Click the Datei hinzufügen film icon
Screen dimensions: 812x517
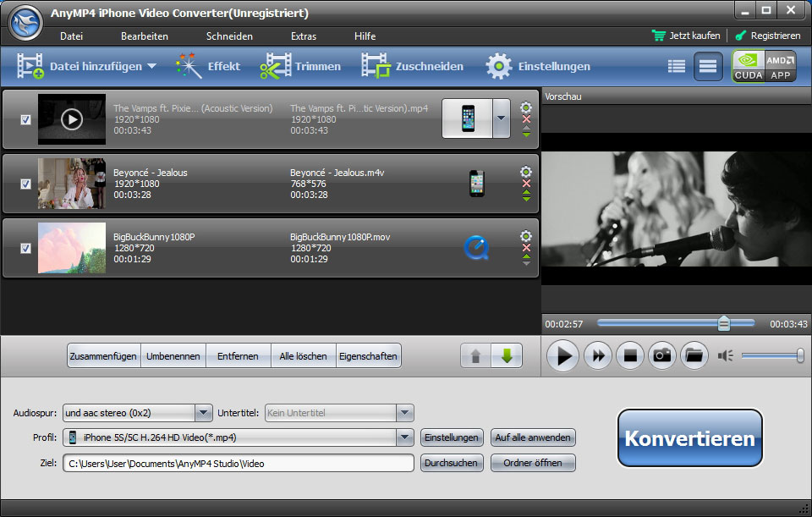point(30,66)
